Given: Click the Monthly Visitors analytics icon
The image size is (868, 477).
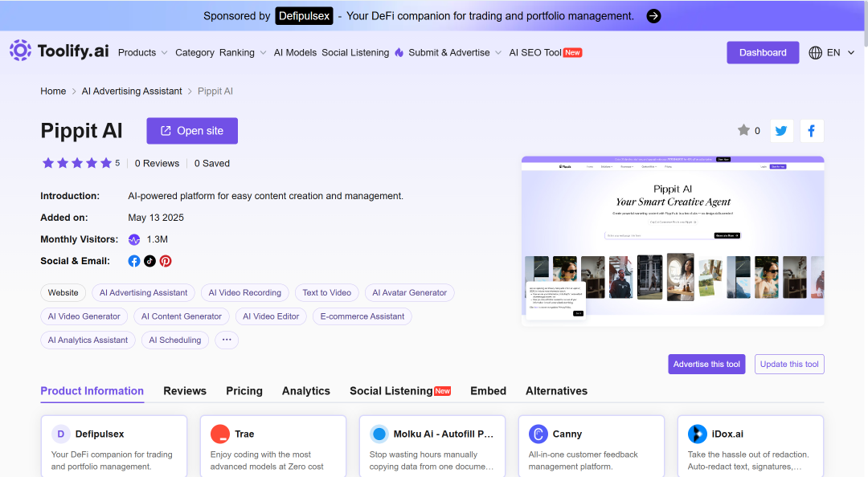Looking at the screenshot, I should (134, 239).
